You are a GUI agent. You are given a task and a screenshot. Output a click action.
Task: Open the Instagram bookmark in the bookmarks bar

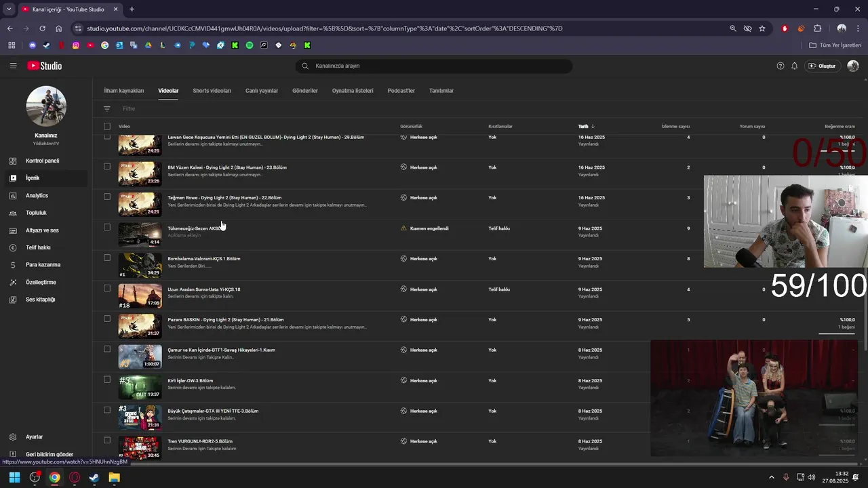(75, 45)
